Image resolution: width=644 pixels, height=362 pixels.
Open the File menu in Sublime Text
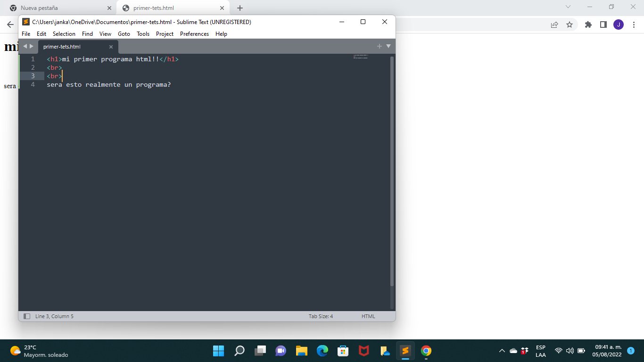[x=26, y=34]
